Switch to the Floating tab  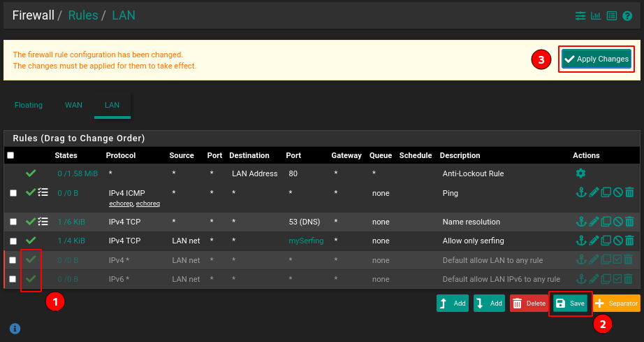click(29, 105)
